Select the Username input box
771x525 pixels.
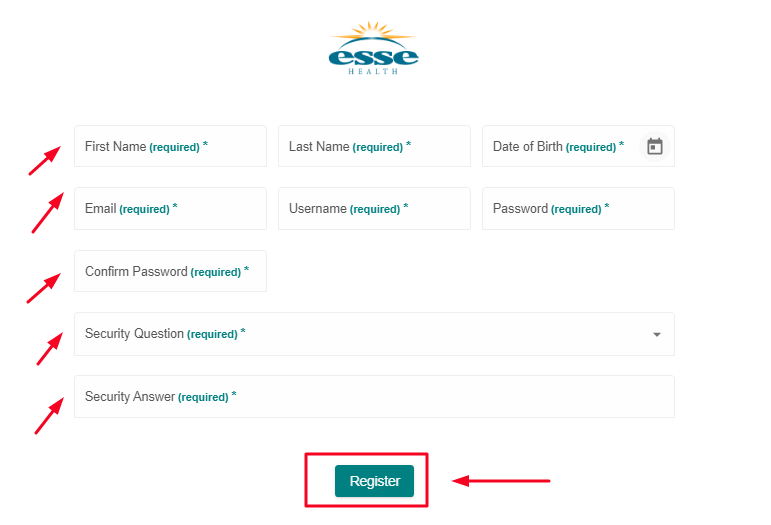click(374, 208)
